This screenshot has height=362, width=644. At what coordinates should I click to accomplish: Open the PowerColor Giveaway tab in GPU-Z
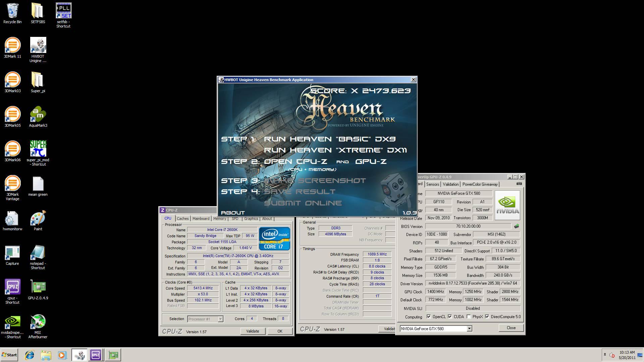(480, 184)
